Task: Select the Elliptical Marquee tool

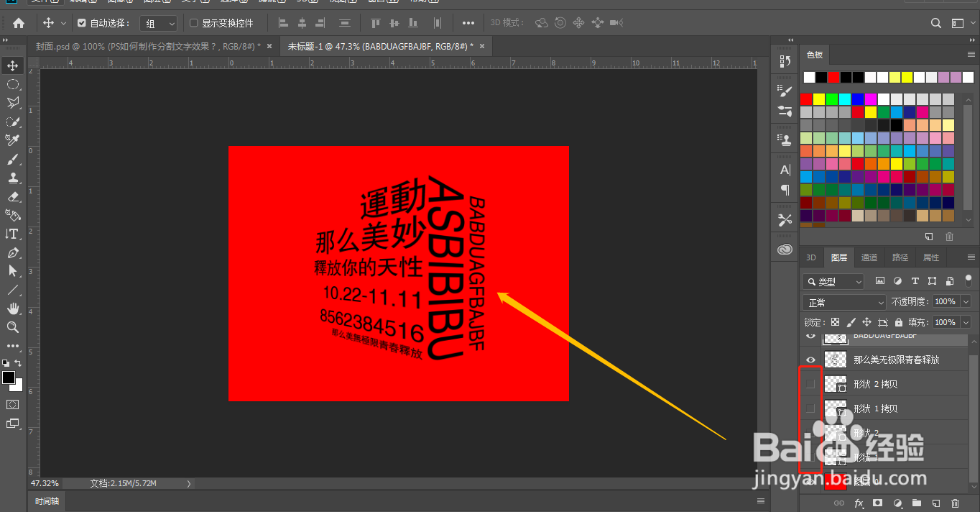Action: tap(12, 84)
